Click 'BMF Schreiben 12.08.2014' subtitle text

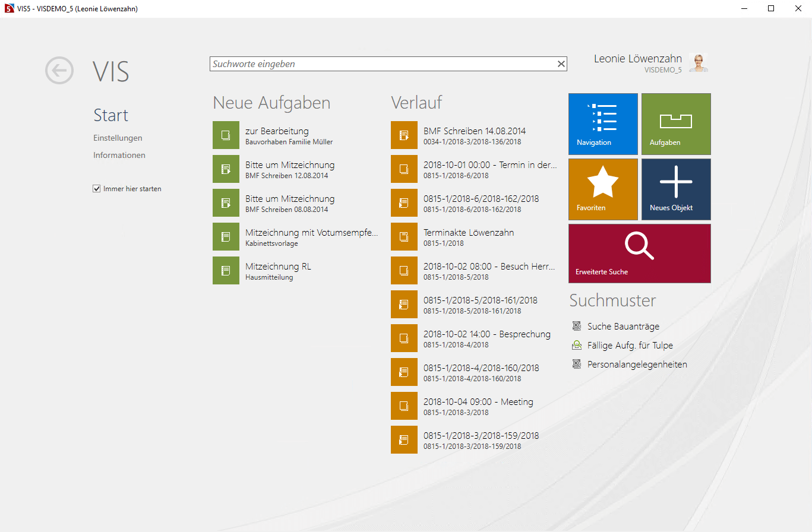(286, 176)
